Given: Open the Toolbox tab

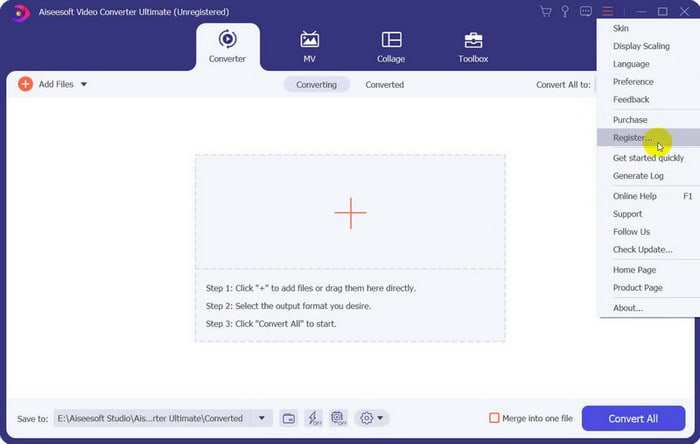Looking at the screenshot, I should tap(473, 46).
